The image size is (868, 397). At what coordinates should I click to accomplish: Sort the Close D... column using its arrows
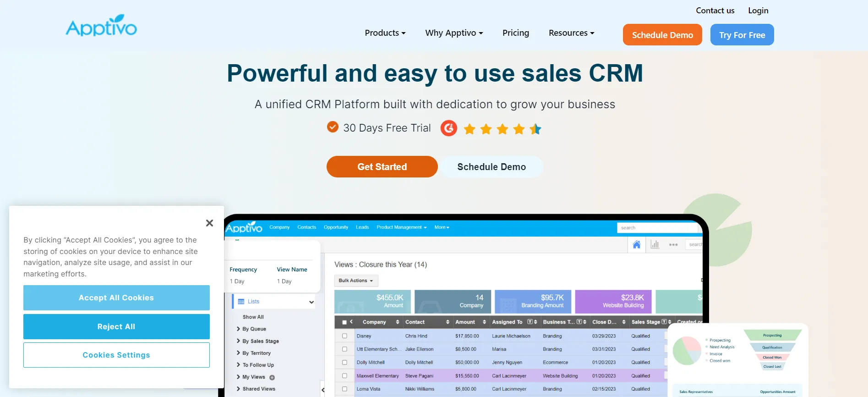coord(624,322)
